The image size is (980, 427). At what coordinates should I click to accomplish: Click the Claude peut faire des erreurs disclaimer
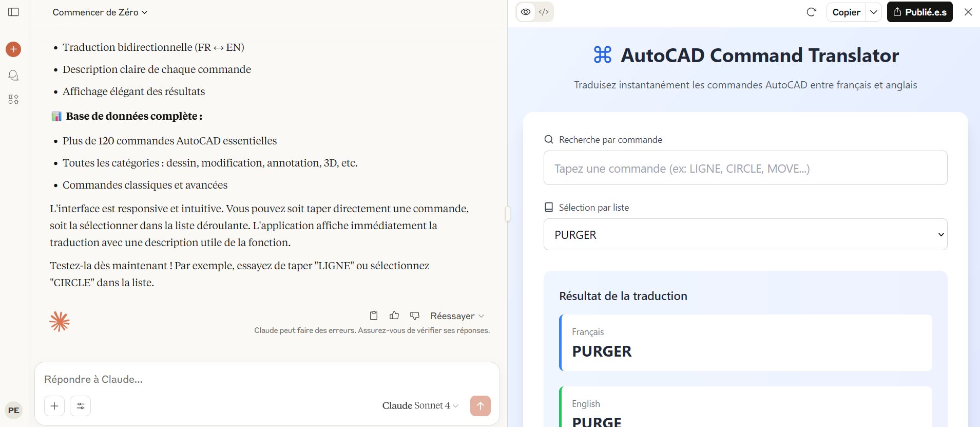372,330
